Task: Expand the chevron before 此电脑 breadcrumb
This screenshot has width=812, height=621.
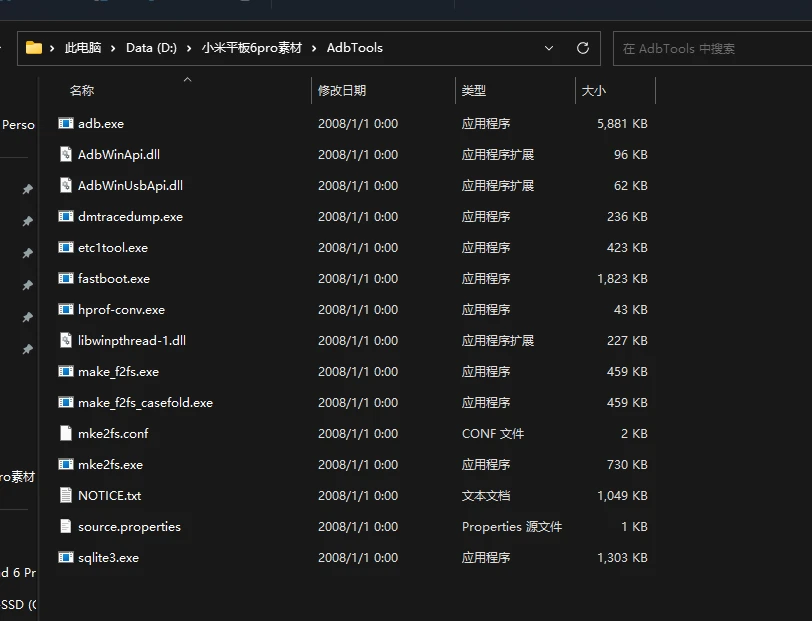Action: point(52,48)
